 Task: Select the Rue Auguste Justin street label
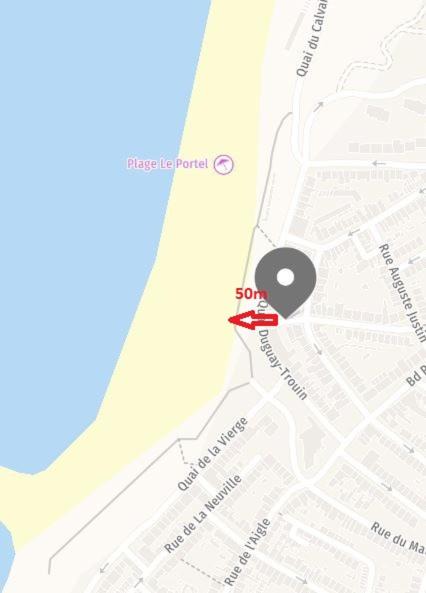coord(402,293)
